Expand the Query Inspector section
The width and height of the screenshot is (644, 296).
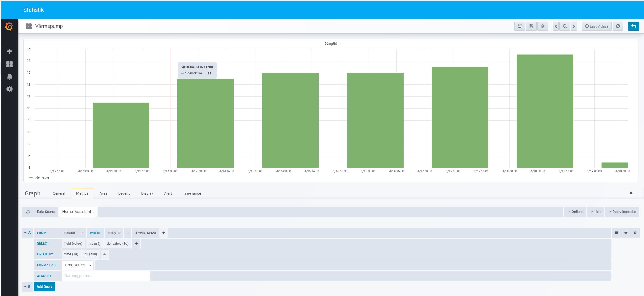[622, 212]
